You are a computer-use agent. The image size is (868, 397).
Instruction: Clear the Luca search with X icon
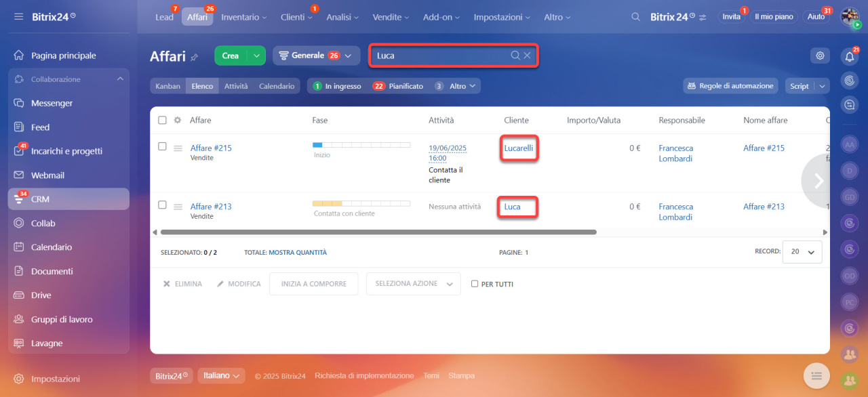tap(527, 56)
